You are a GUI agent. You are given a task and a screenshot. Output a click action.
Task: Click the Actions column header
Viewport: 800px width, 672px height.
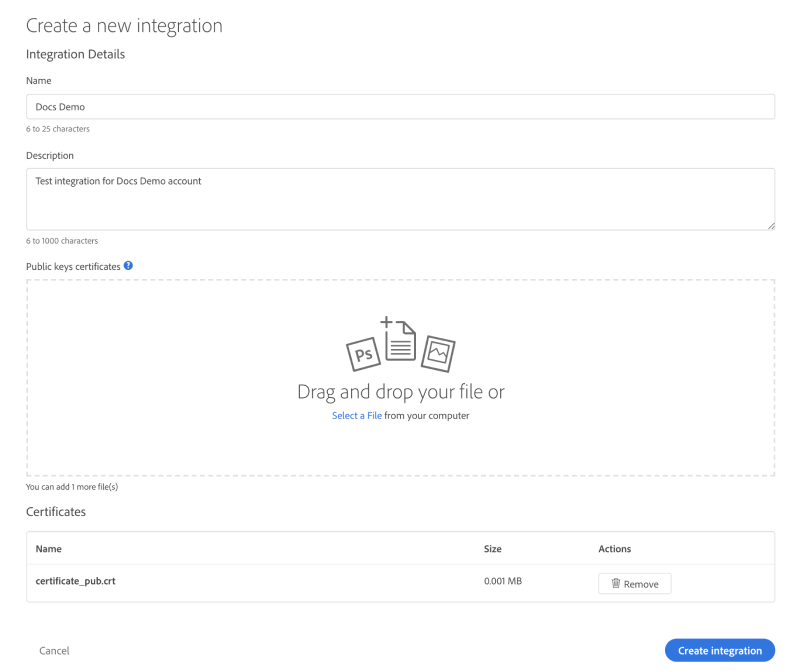[614, 549]
